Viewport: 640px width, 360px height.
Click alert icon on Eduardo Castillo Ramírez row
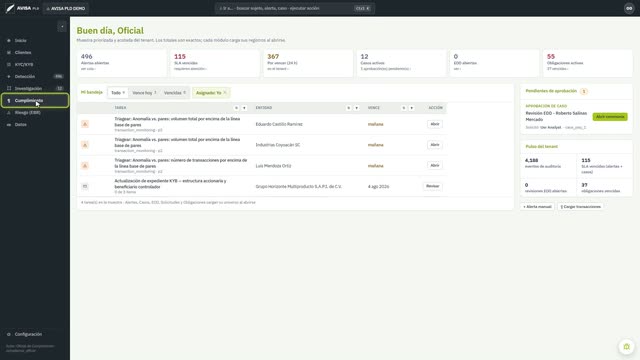tap(85, 124)
